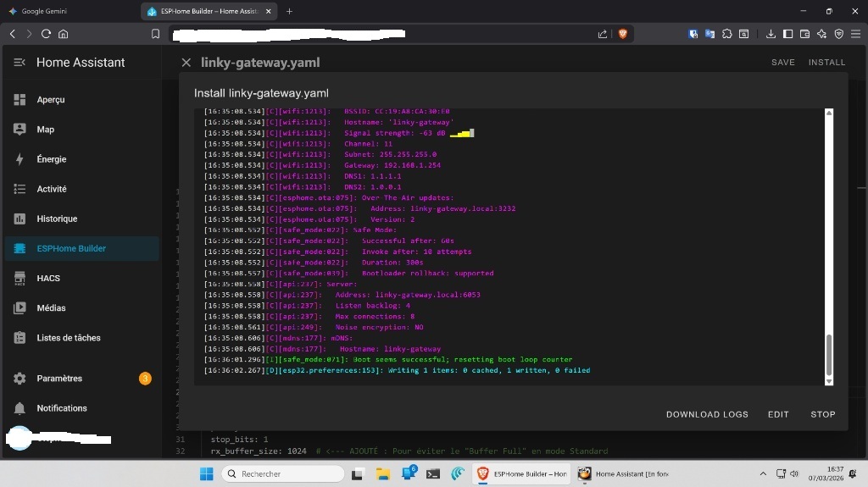Open the browser downloads icon
The height and width of the screenshot is (487, 868).
click(771, 34)
